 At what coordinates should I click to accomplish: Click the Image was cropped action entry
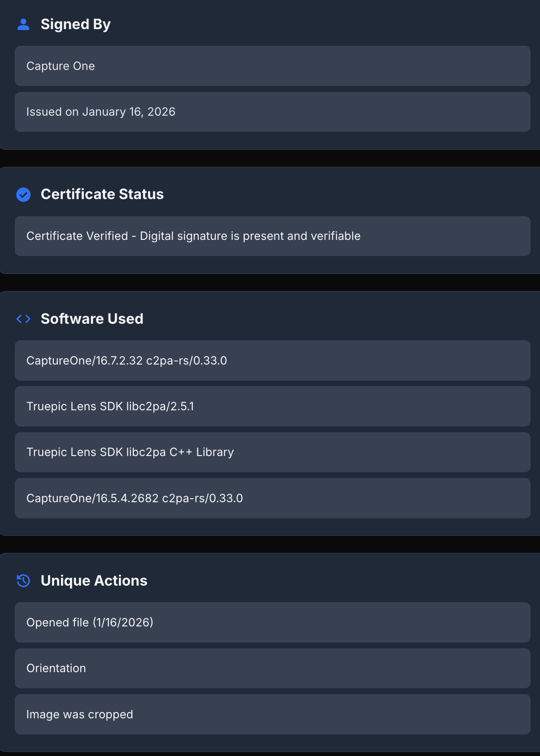[79, 714]
